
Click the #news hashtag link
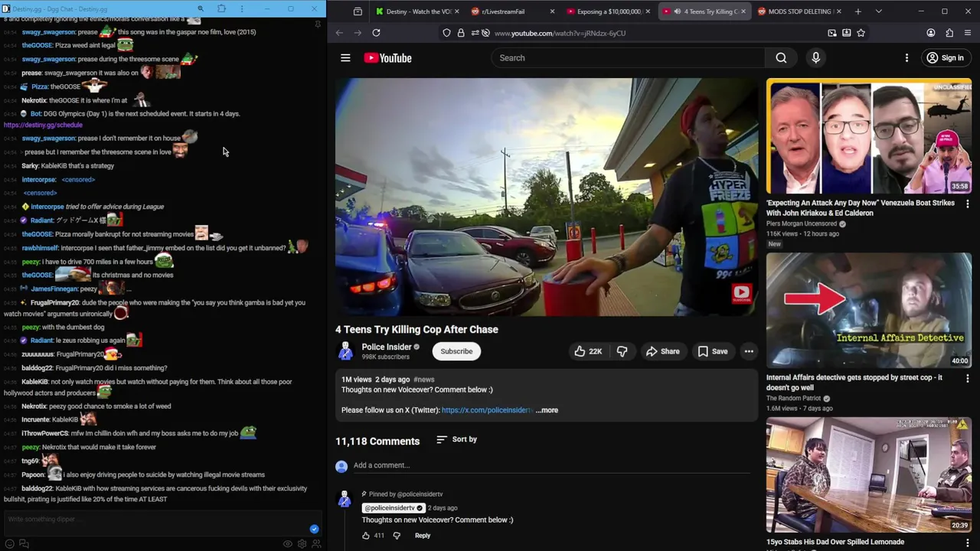(423, 380)
